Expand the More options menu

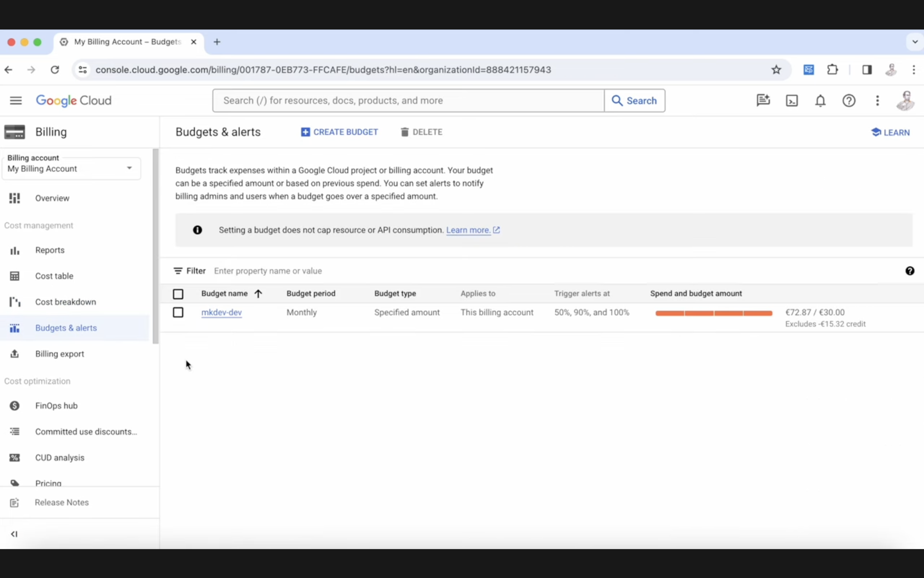click(x=877, y=101)
